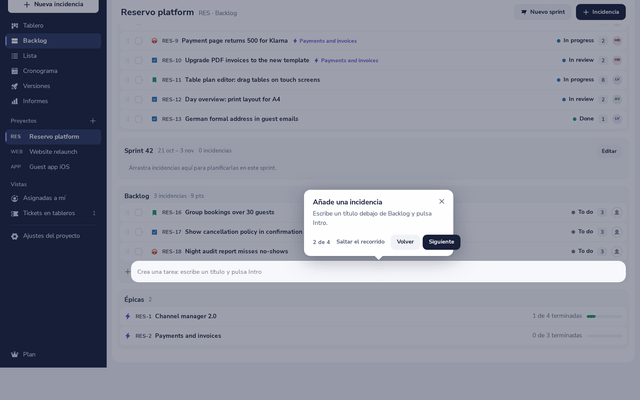This screenshot has height=400, width=640.
Task: Switch to Lista view in sidebar
Action: [x=53, y=56]
